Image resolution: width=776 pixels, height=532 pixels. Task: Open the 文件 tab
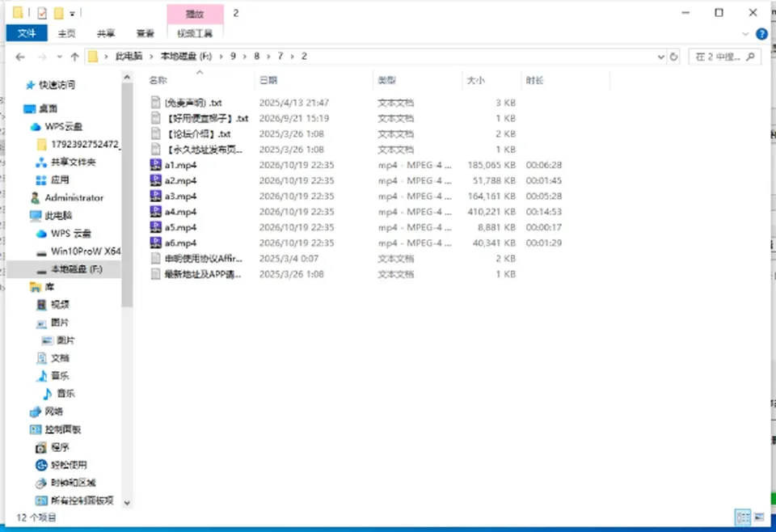pyautogui.click(x=27, y=33)
